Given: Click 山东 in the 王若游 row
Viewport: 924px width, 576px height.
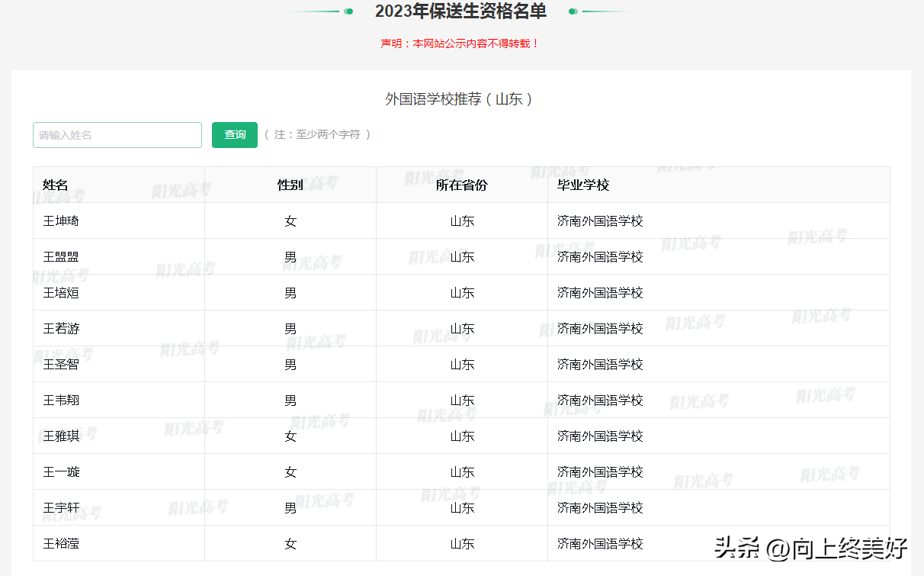Looking at the screenshot, I should click(462, 329).
